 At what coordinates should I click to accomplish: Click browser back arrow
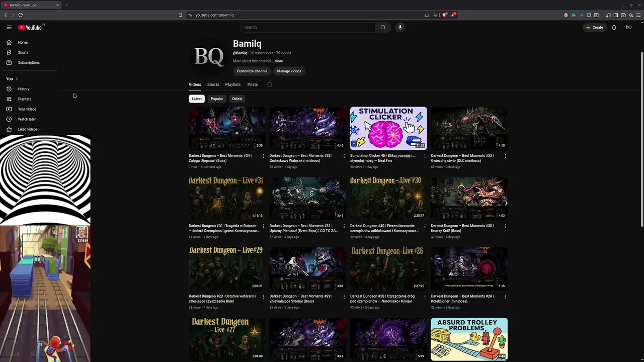click(6, 15)
